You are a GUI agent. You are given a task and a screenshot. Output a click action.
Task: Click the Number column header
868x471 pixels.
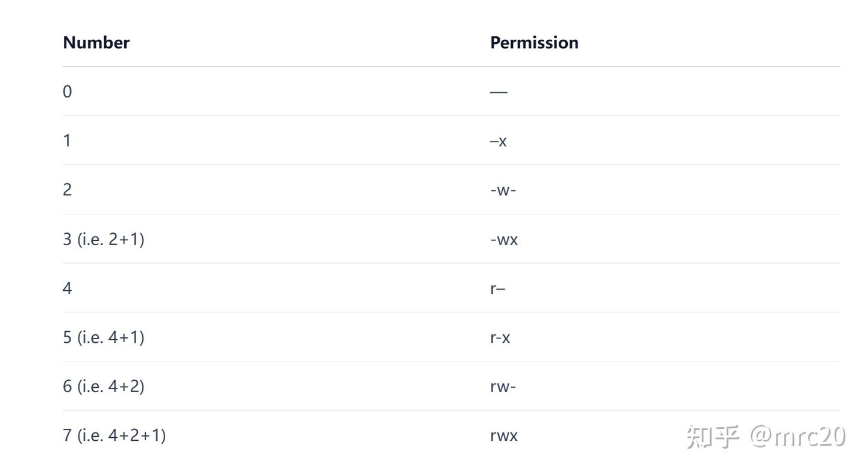(96, 42)
